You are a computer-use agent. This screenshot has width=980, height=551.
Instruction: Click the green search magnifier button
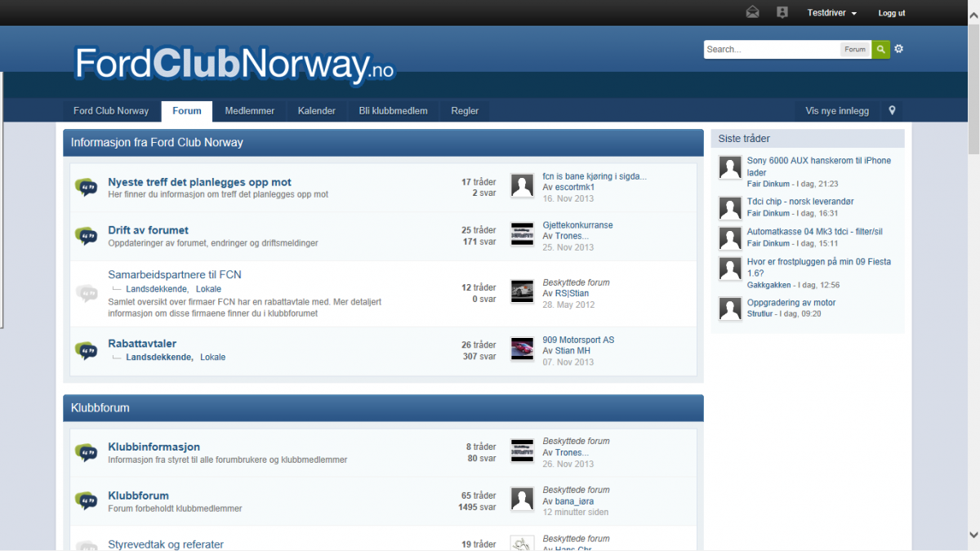(x=880, y=49)
